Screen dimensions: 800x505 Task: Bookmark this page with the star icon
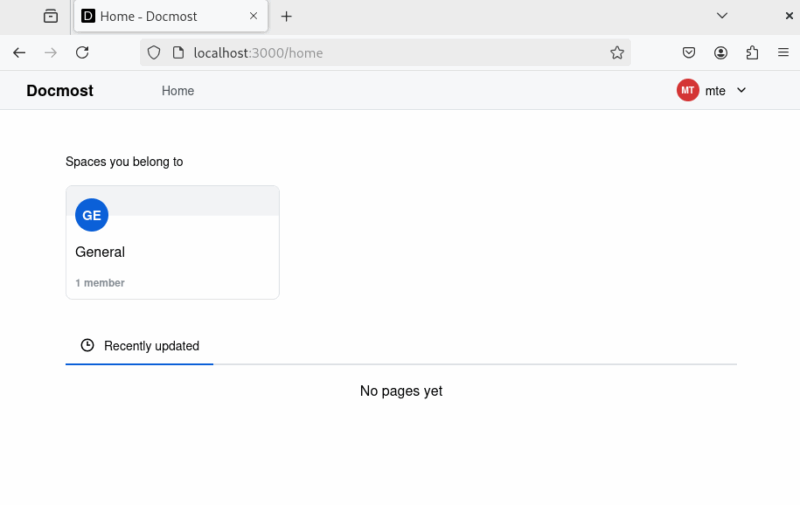tap(617, 53)
